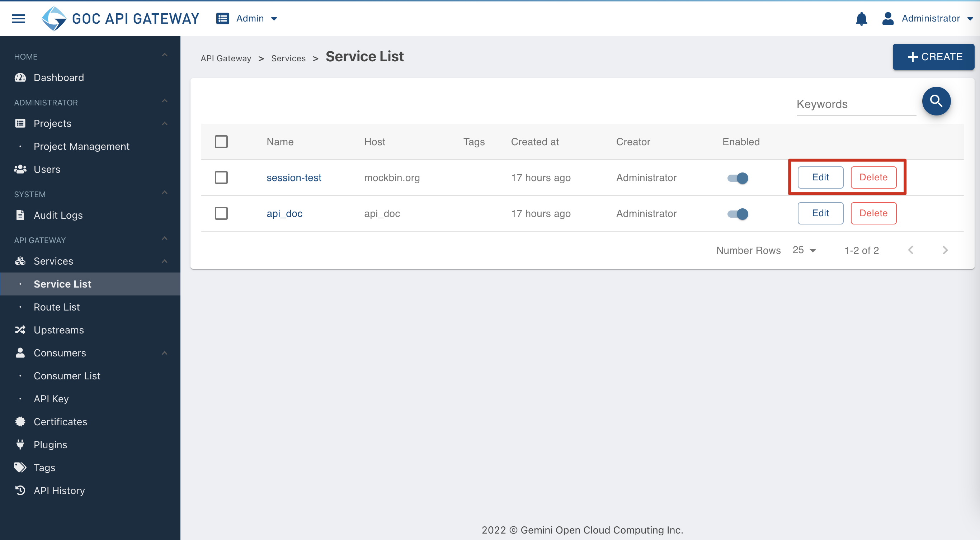The image size is (980, 540).
Task: Click the Services breadcrumb
Action: [288, 58]
